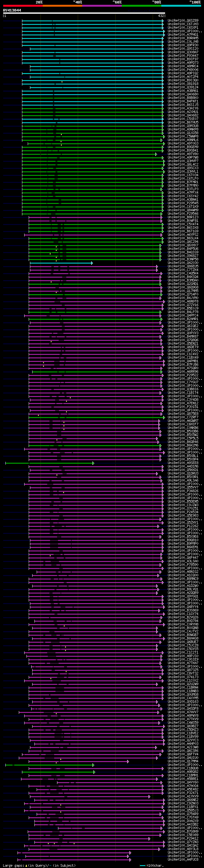Click hit label UniRef100_C6HIF7
Screen dimensions: 204x868
click(183, 424)
